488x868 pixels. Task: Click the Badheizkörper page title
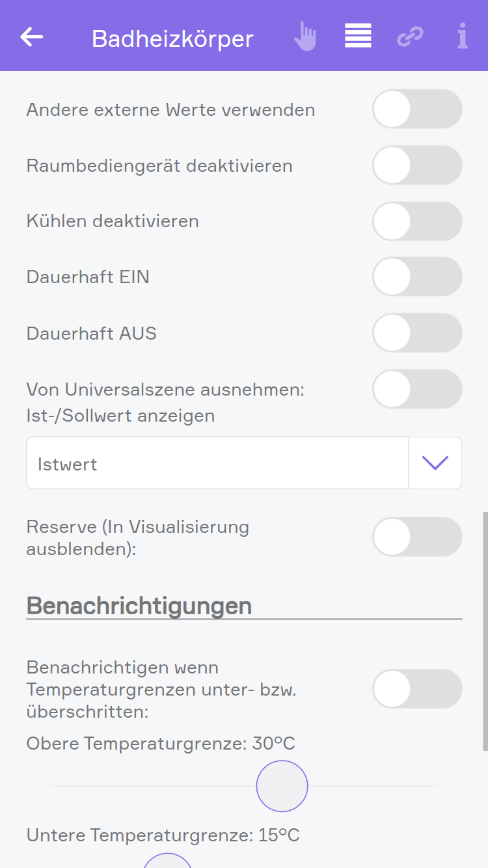[x=172, y=39]
